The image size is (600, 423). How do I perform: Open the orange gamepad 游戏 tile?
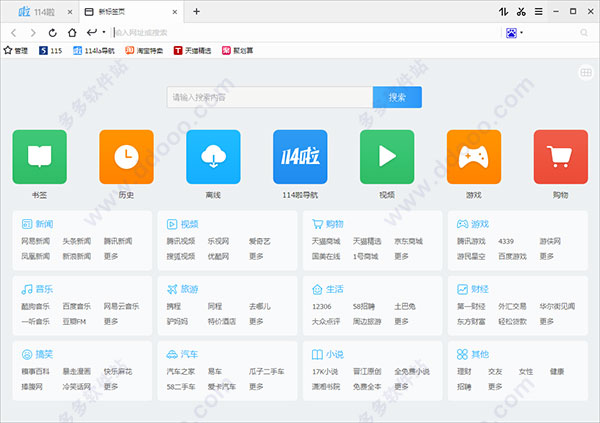point(474,157)
